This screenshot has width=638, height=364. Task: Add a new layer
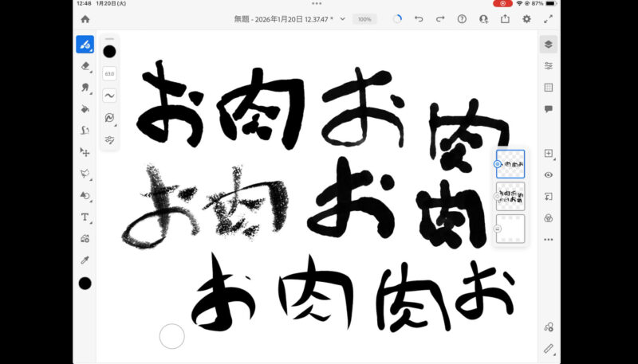[549, 153]
